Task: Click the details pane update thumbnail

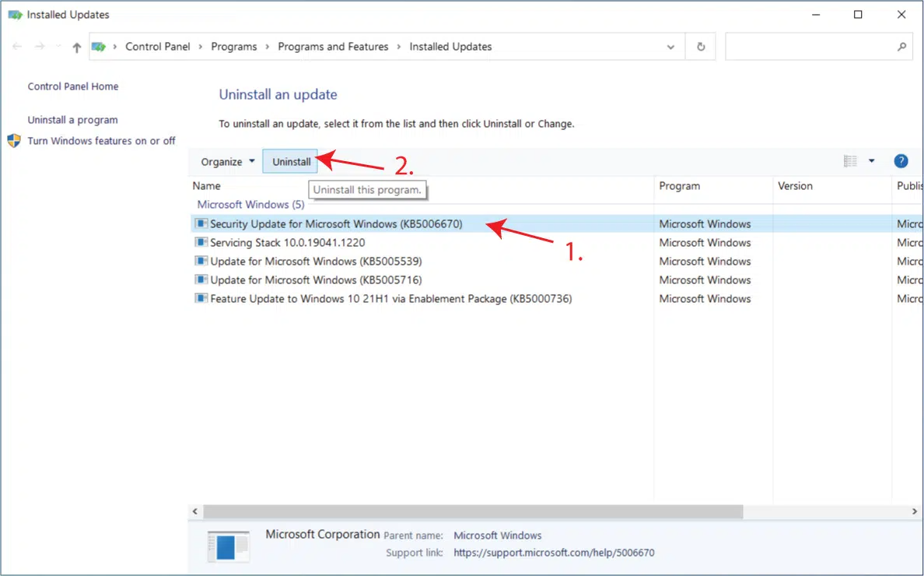Action: 229,546
